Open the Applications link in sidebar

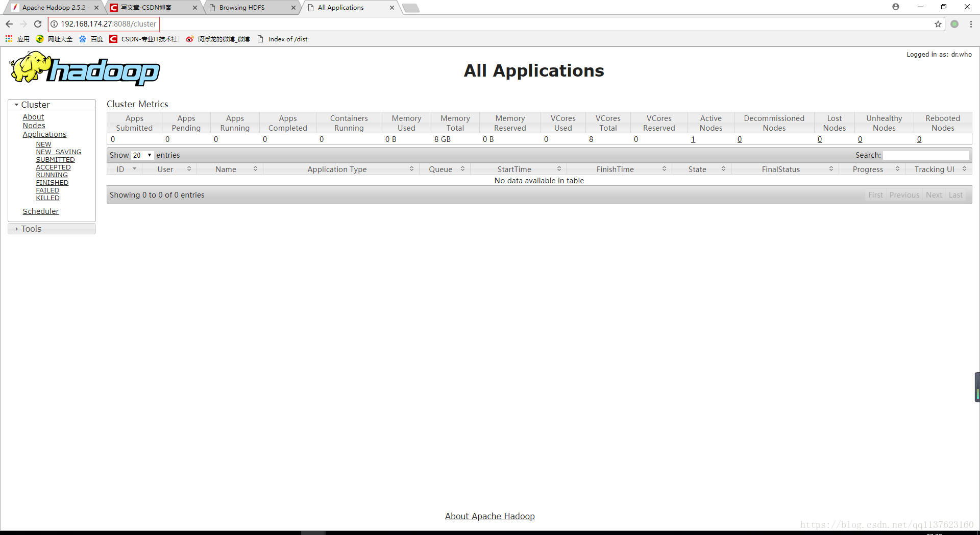point(44,134)
